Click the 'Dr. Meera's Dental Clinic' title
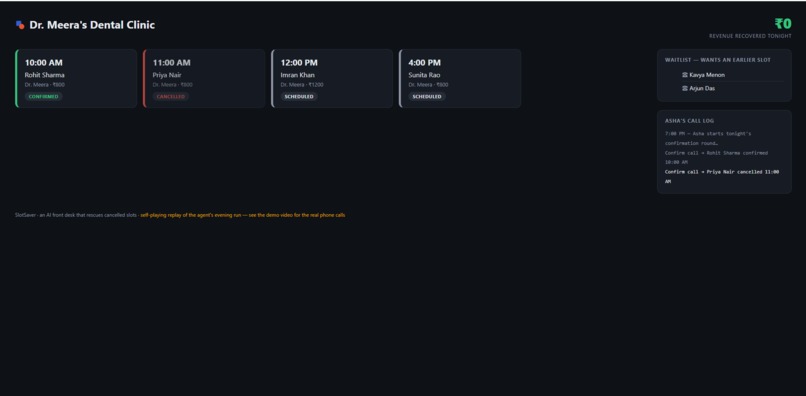Viewport: 806px width, 396px height. click(92, 25)
